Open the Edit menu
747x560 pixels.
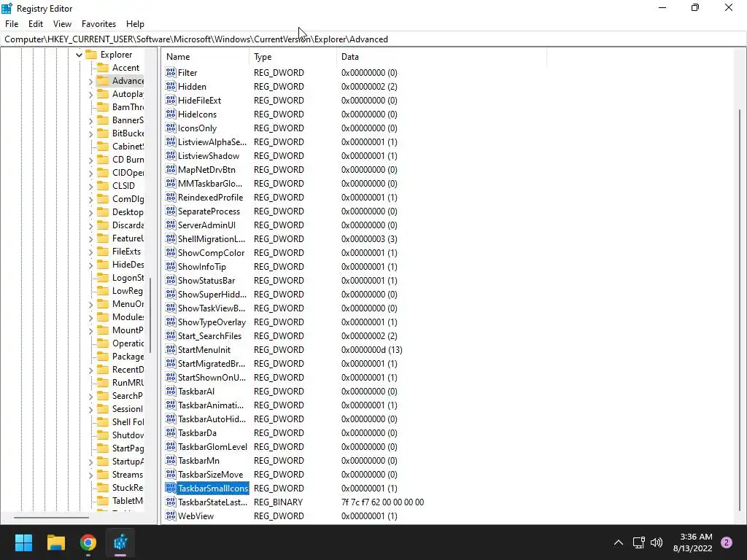pyautogui.click(x=36, y=24)
